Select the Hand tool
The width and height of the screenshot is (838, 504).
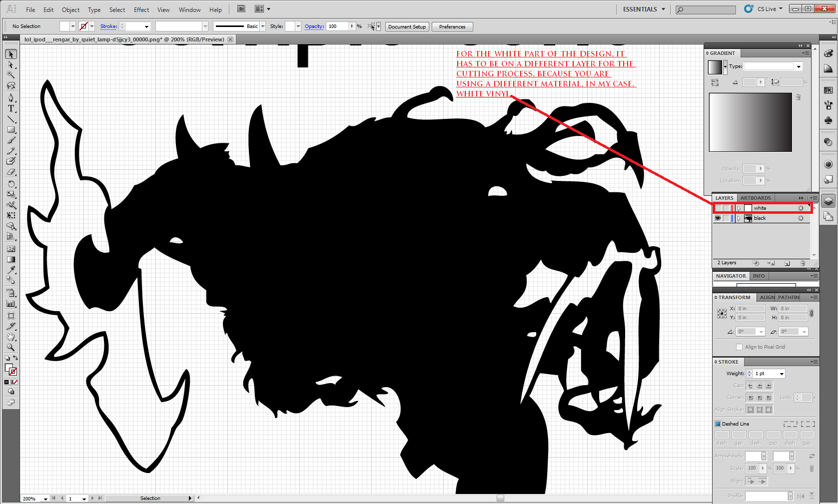point(11,337)
